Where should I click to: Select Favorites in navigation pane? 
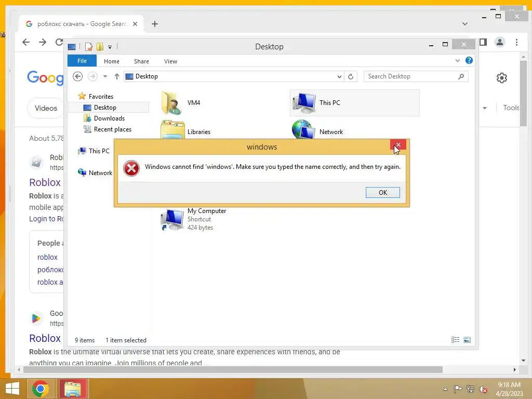pyautogui.click(x=101, y=96)
